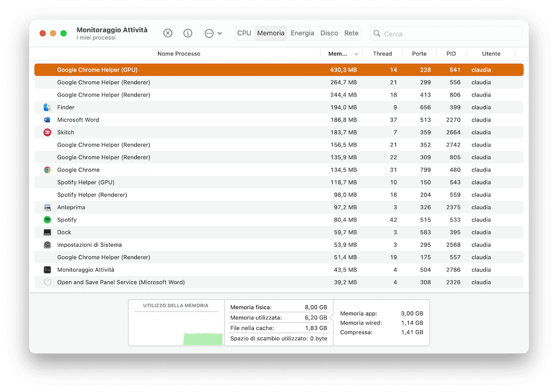Click the Finder icon in process list
The height and width of the screenshot is (392, 558).
click(x=47, y=107)
